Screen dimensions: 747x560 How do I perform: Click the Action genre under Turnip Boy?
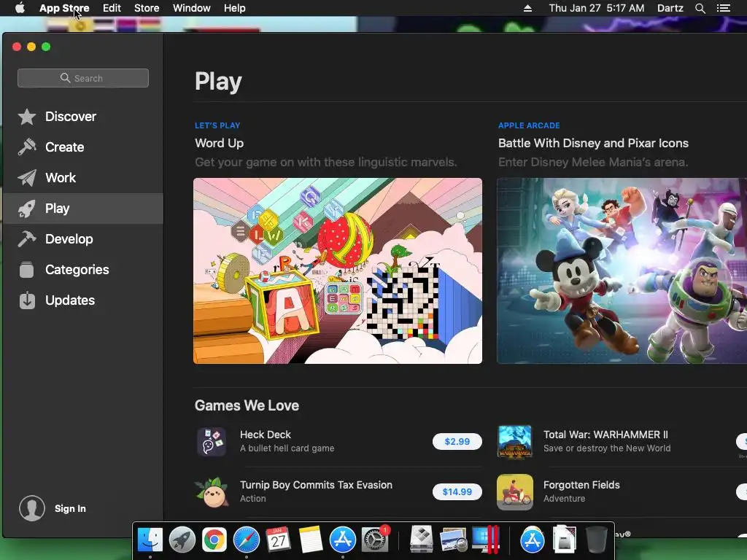click(253, 499)
